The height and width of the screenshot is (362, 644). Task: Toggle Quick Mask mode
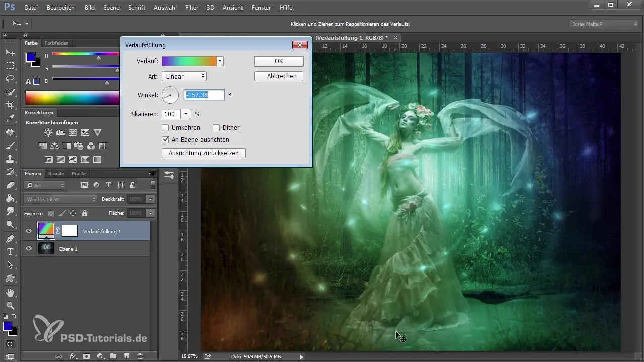(10, 344)
